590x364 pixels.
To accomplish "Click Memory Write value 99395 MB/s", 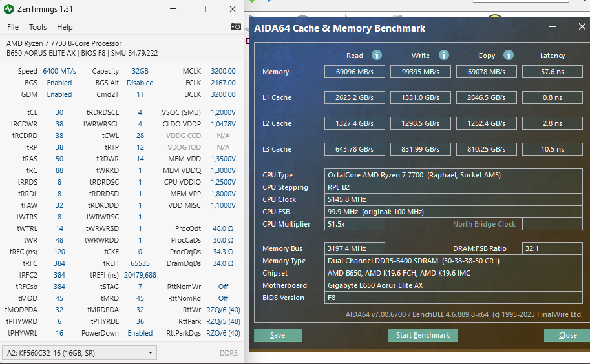I will pos(420,72).
